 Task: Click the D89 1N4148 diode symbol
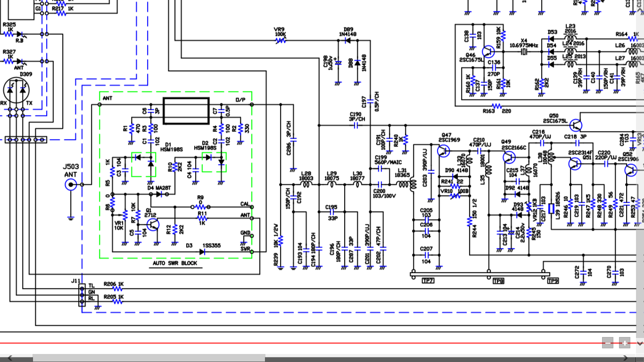348,41
